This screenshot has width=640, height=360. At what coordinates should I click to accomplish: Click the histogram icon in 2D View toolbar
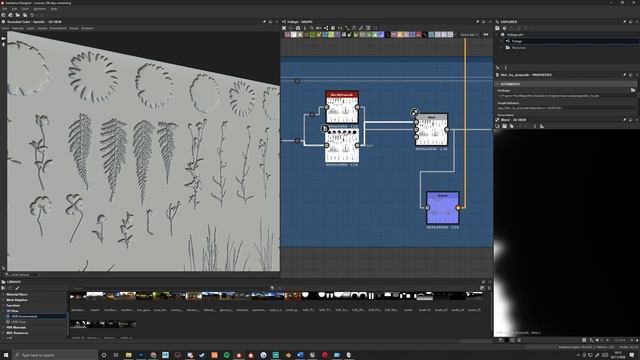tap(542, 126)
